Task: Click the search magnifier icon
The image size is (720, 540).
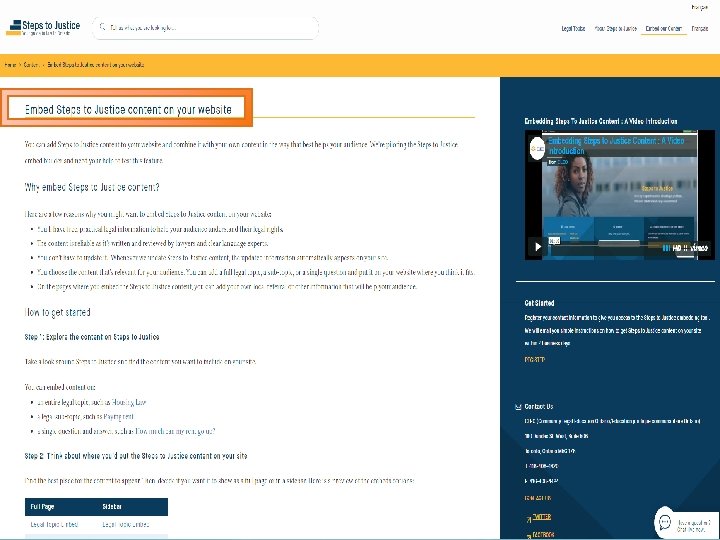Action: [x=103, y=27]
